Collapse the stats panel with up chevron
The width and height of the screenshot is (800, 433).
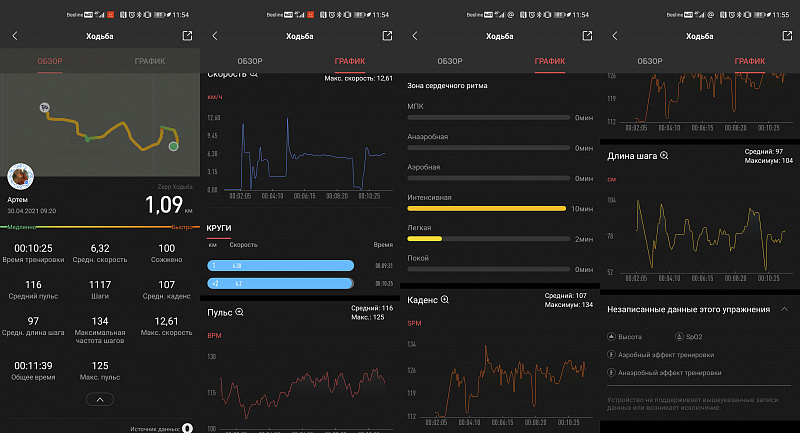point(100,399)
